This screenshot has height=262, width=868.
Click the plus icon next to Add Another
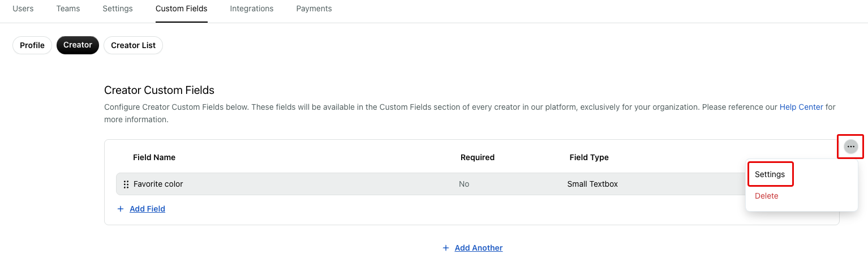tap(446, 248)
